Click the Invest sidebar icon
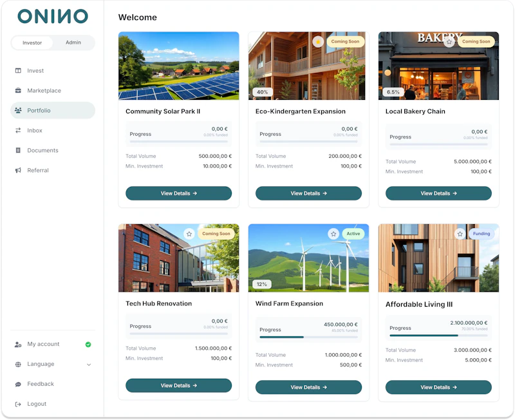 coord(18,71)
